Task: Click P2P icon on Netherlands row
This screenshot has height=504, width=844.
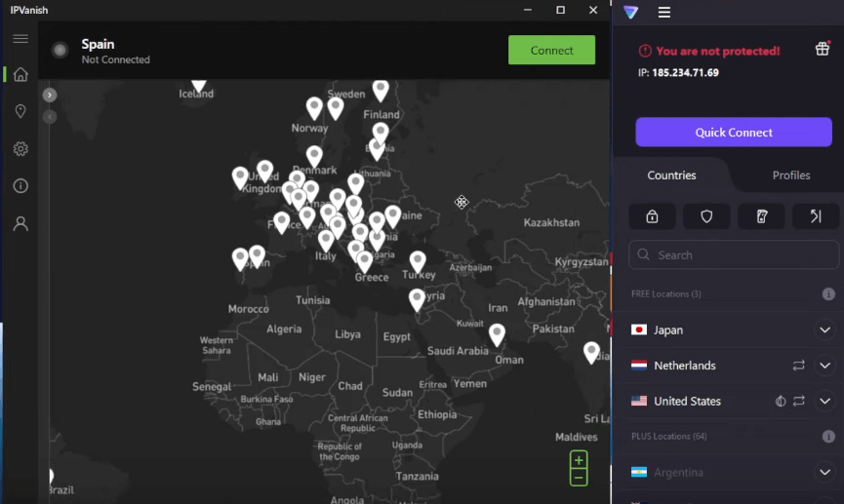Action: (799, 366)
